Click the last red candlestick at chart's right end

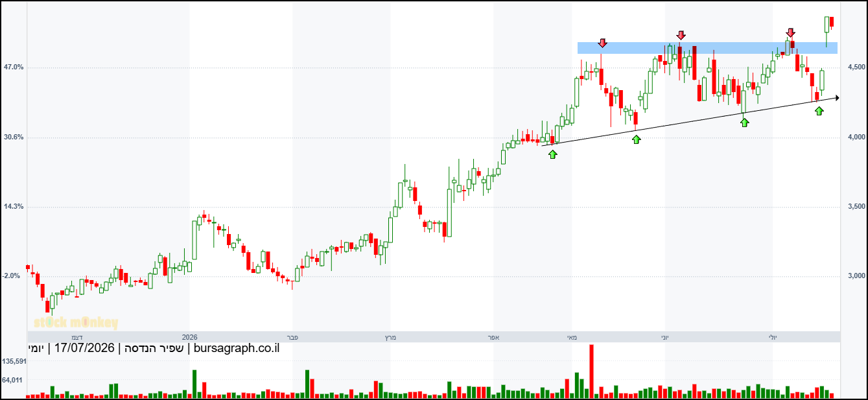coord(832,22)
